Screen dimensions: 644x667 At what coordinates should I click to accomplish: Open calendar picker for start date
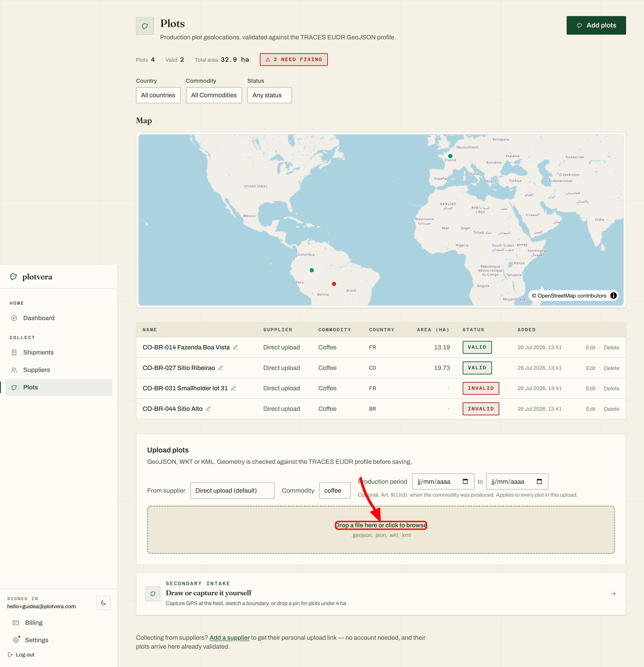point(465,481)
